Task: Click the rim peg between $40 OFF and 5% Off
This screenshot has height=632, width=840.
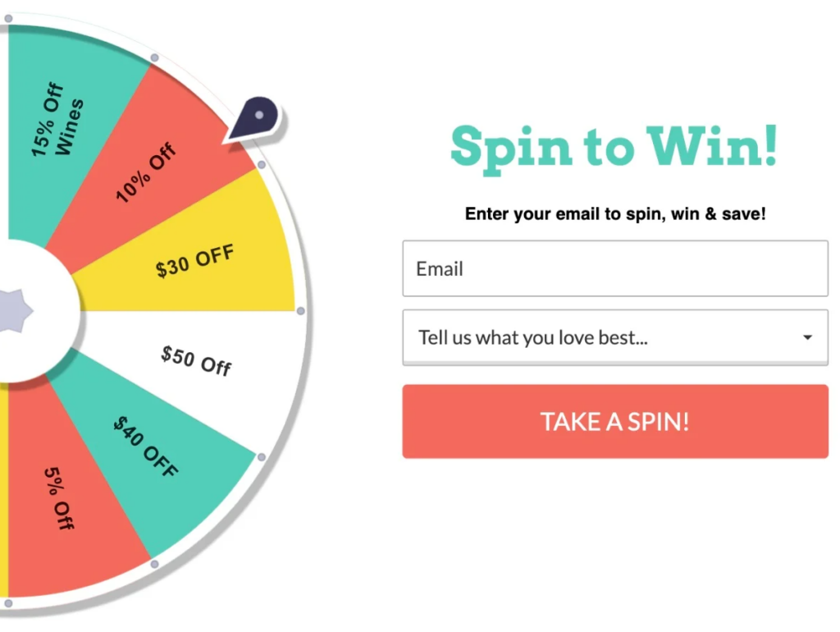Action: click(x=154, y=564)
